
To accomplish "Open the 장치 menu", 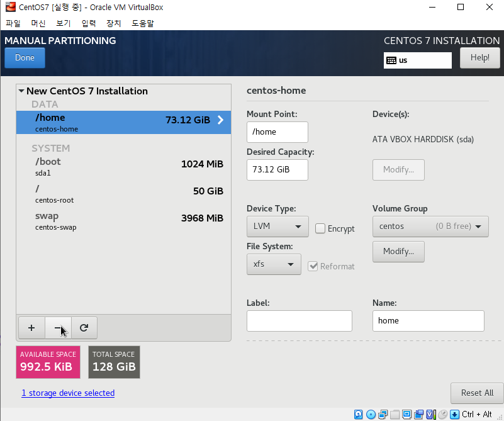I will point(113,23).
